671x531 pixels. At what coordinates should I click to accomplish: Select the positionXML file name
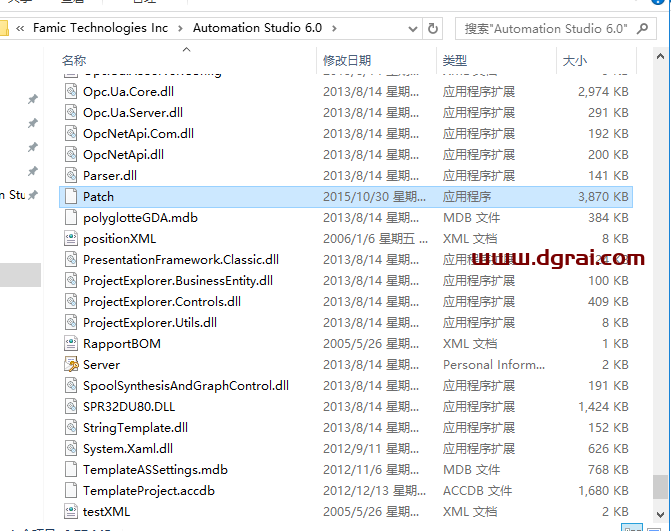click(x=119, y=239)
